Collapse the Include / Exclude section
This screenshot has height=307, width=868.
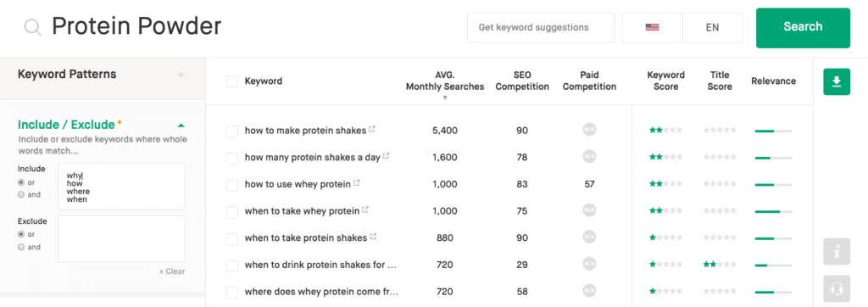tap(181, 126)
